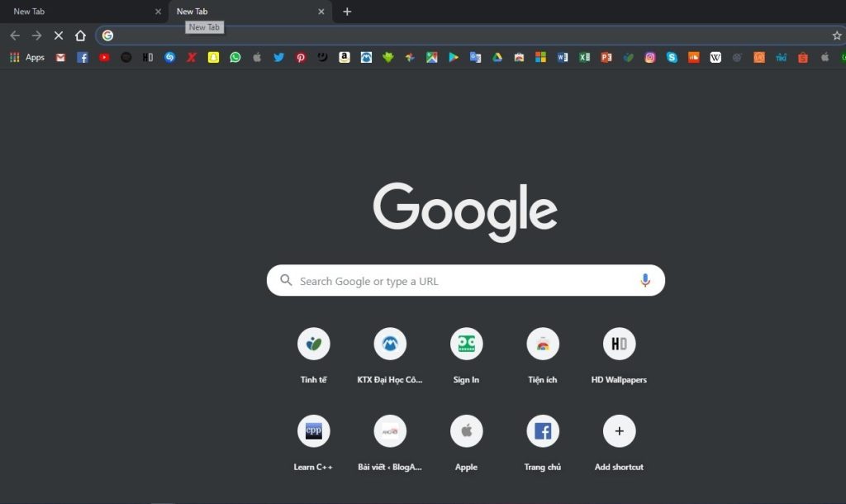Go to the home page
Viewport: 846px width, 504px height.
pos(80,36)
